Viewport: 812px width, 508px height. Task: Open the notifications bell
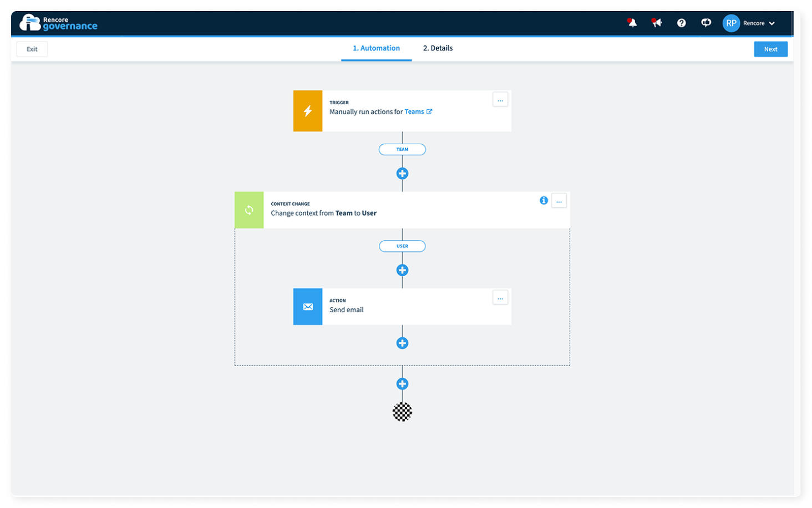click(632, 23)
